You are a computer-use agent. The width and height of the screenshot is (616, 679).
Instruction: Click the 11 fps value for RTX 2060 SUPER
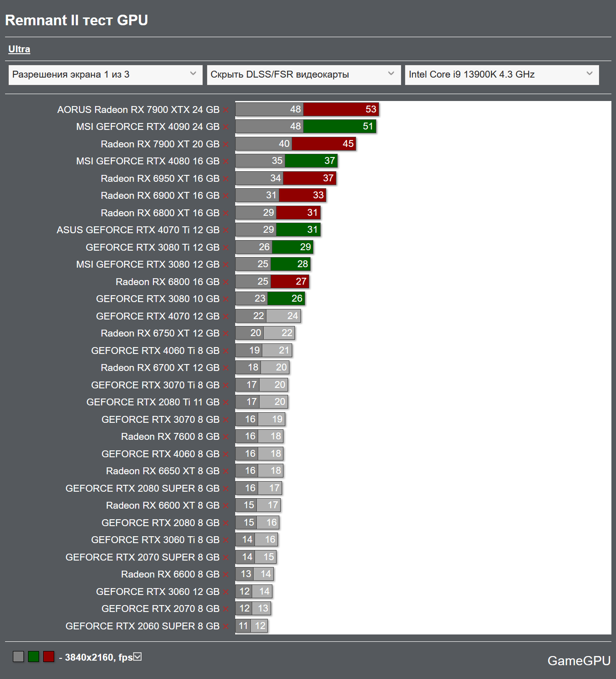tap(243, 626)
